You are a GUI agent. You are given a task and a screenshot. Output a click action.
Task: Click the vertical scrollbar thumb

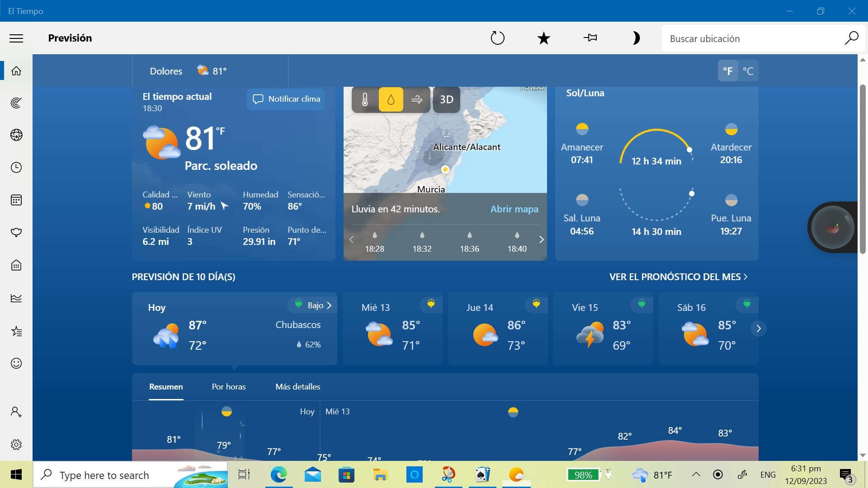[x=863, y=169]
